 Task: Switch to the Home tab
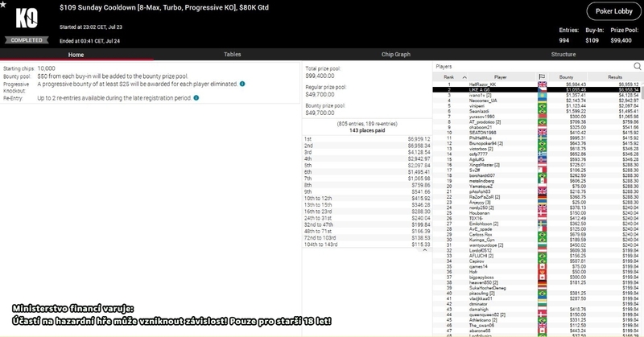76,54
